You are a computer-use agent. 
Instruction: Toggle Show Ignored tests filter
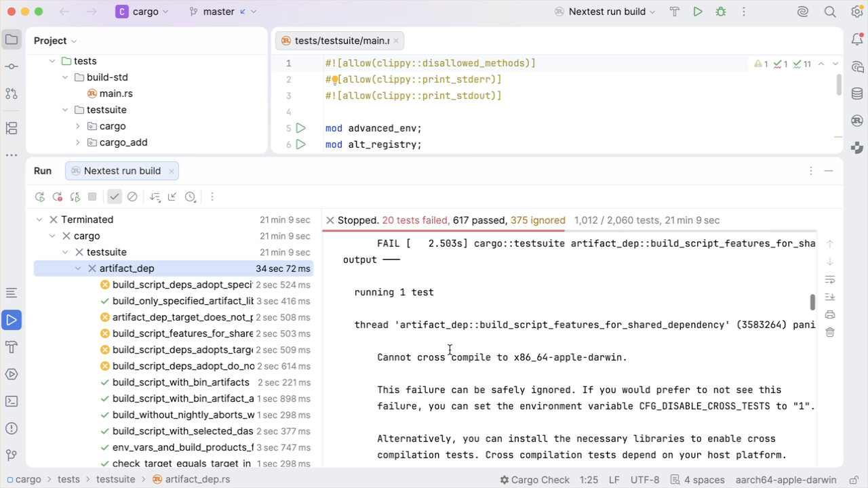(132, 197)
